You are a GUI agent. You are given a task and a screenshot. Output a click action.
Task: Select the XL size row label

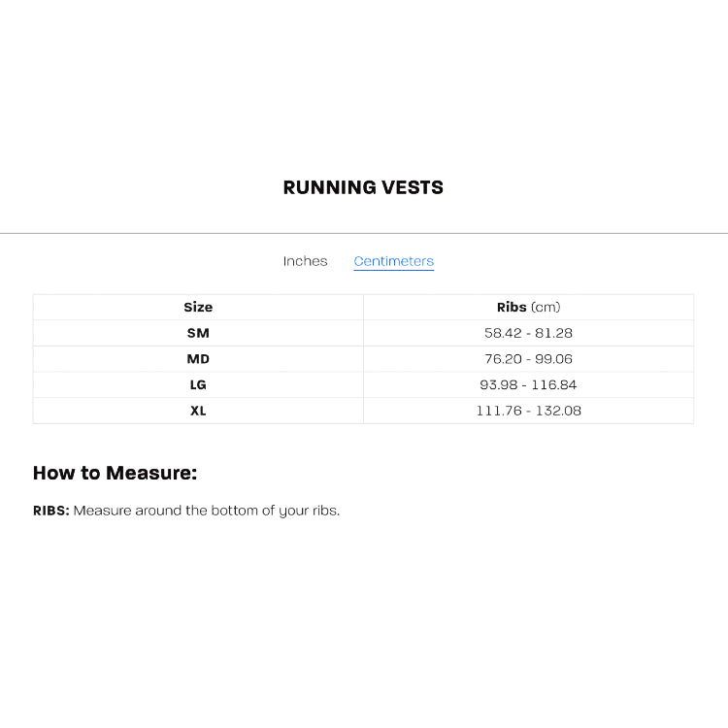(198, 411)
